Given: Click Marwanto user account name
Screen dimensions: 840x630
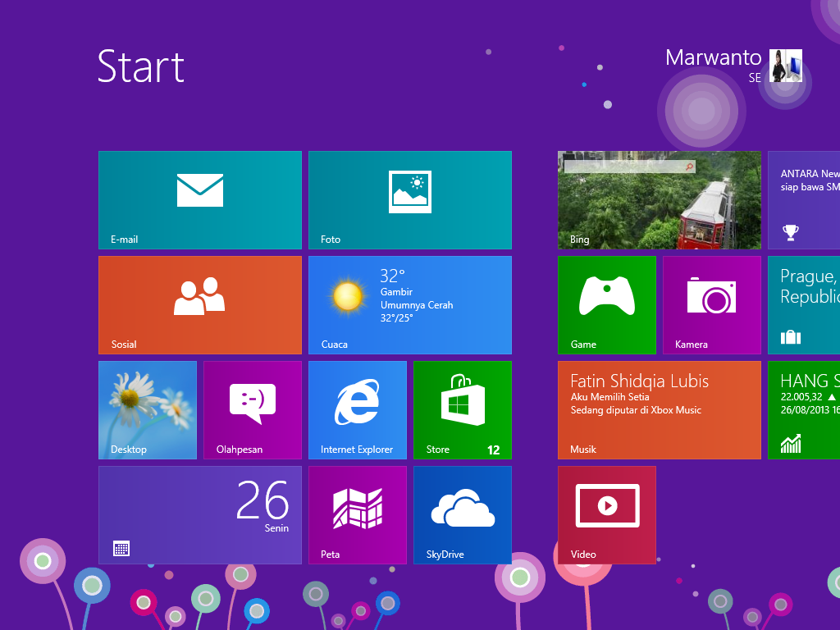Looking at the screenshot, I should coord(713,58).
